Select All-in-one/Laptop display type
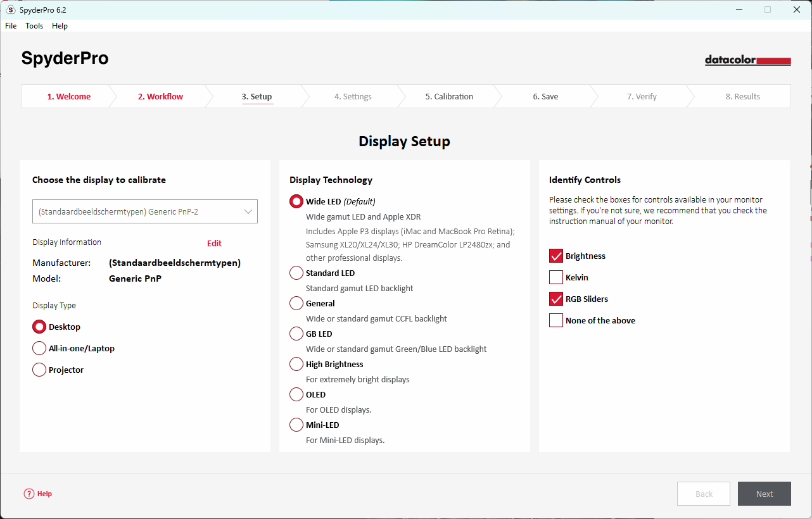Viewport: 812px width, 519px height. [x=39, y=348]
